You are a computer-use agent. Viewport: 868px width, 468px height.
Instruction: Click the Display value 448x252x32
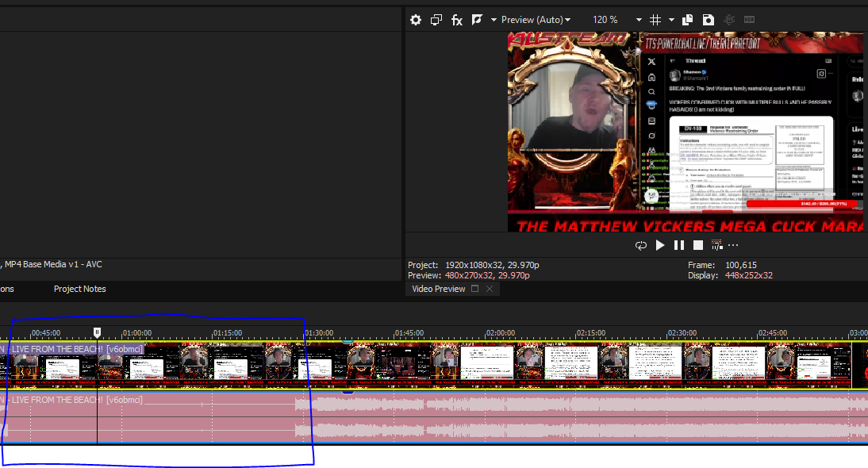pos(749,275)
